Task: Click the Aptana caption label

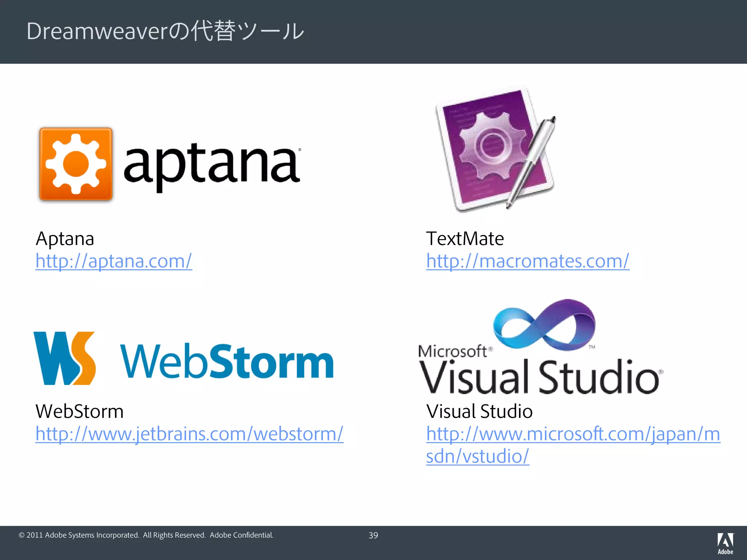Action: pos(65,239)
